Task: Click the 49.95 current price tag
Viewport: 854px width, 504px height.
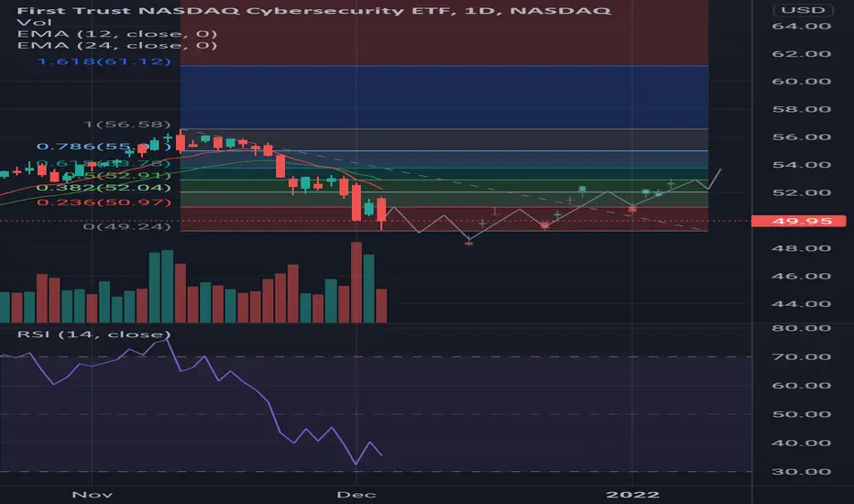Action: (x=798, y=221)
